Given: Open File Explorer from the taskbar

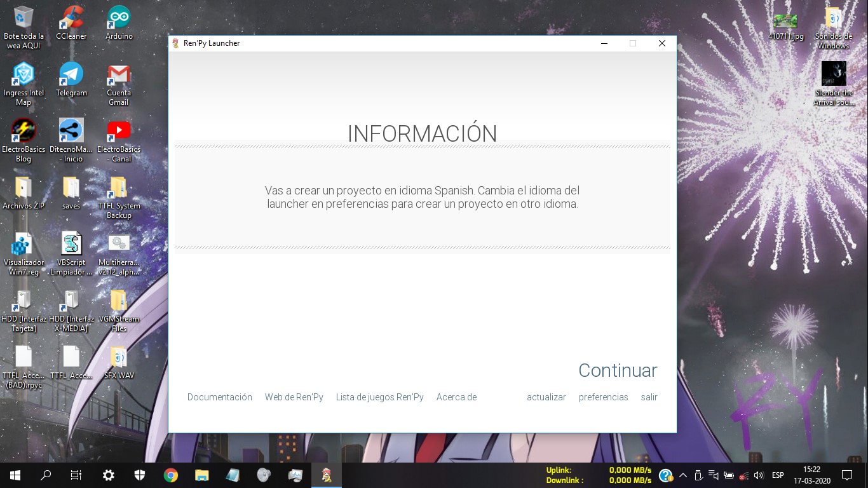Looking at the screenshot, I should point(201,475).
